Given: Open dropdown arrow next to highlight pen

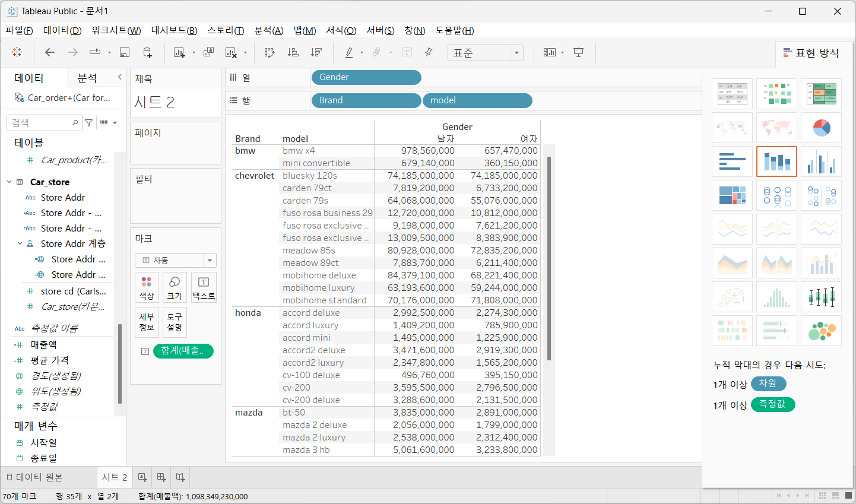Looking at the screenshot, I should click(x=362, y=53).
